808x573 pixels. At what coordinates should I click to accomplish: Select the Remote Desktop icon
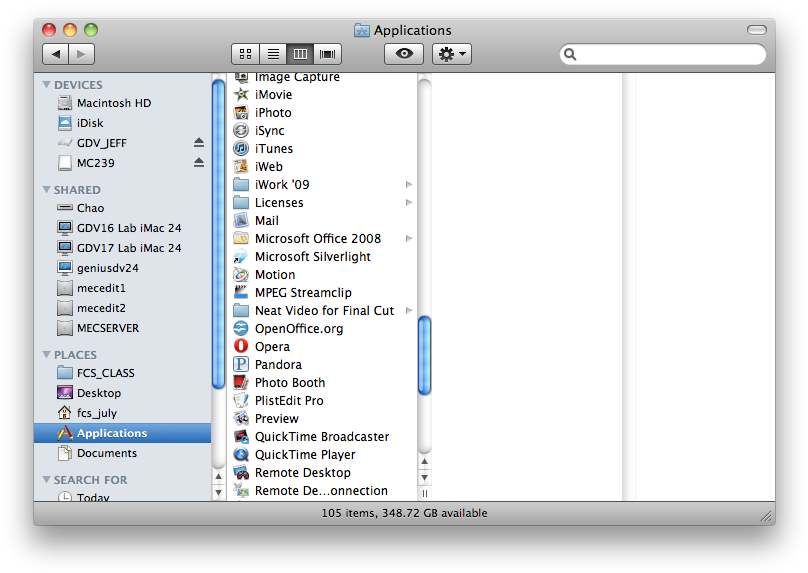point(241,473)
